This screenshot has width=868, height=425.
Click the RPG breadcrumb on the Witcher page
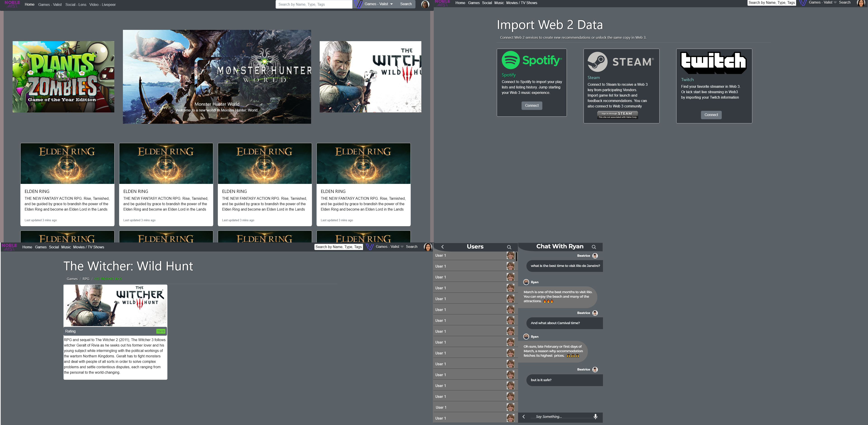tap(86, 279)
